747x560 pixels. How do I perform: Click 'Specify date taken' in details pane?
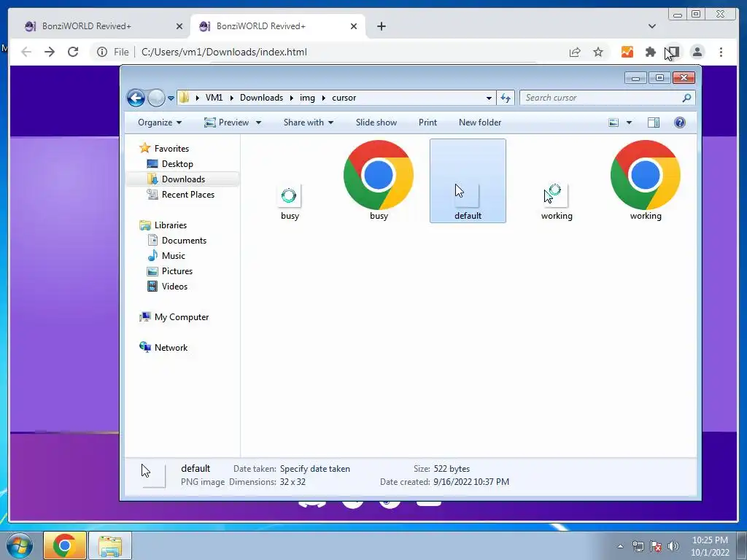pos(315,469)
